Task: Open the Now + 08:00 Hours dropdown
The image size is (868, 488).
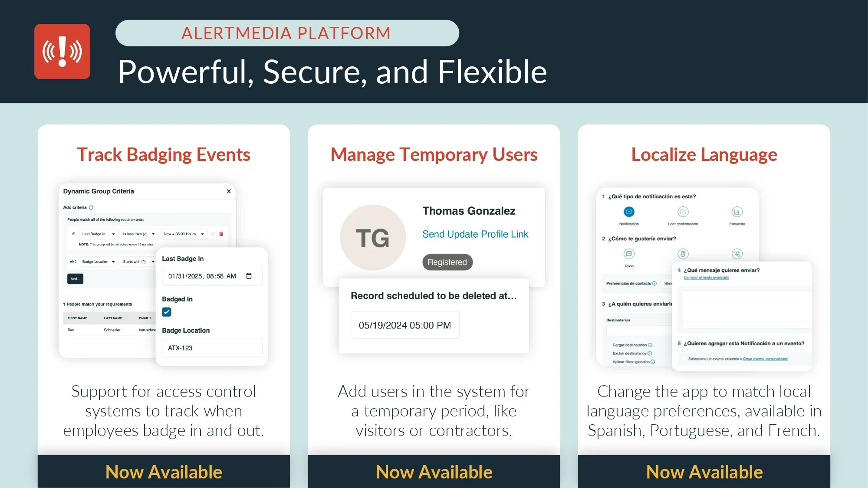Action: click(184, 234)
